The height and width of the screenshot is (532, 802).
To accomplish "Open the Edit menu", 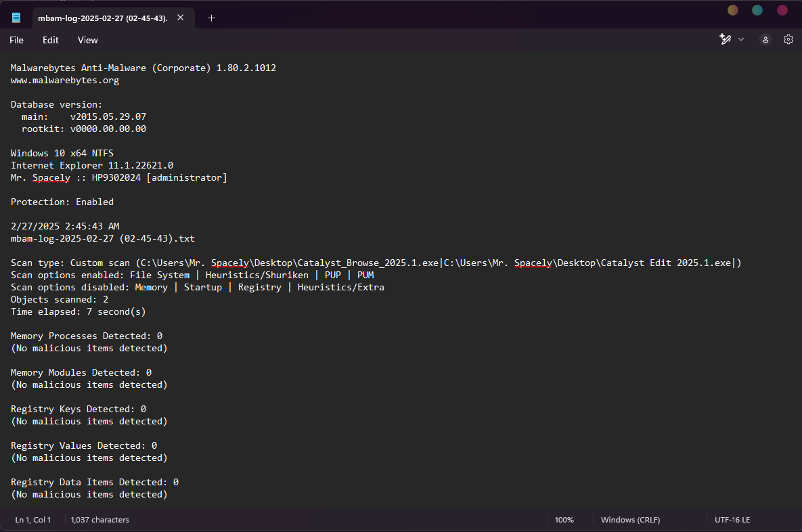I will click(50, 40).
